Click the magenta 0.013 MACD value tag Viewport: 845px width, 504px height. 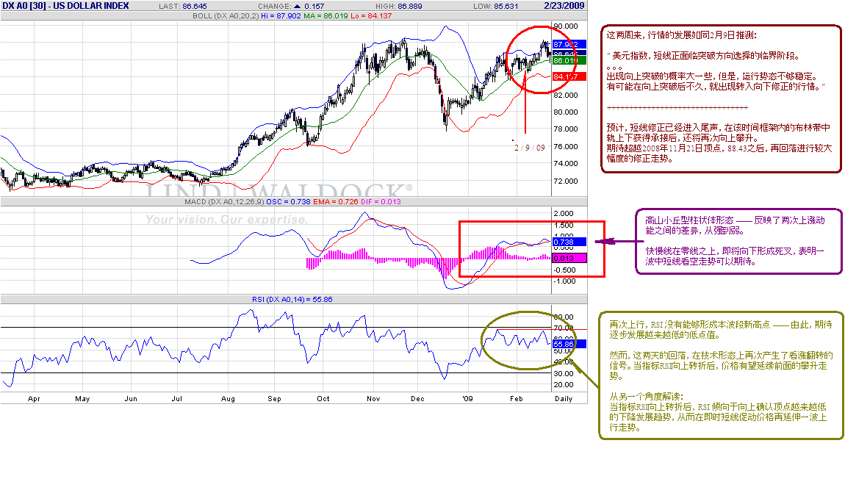[x=569, y=258]
